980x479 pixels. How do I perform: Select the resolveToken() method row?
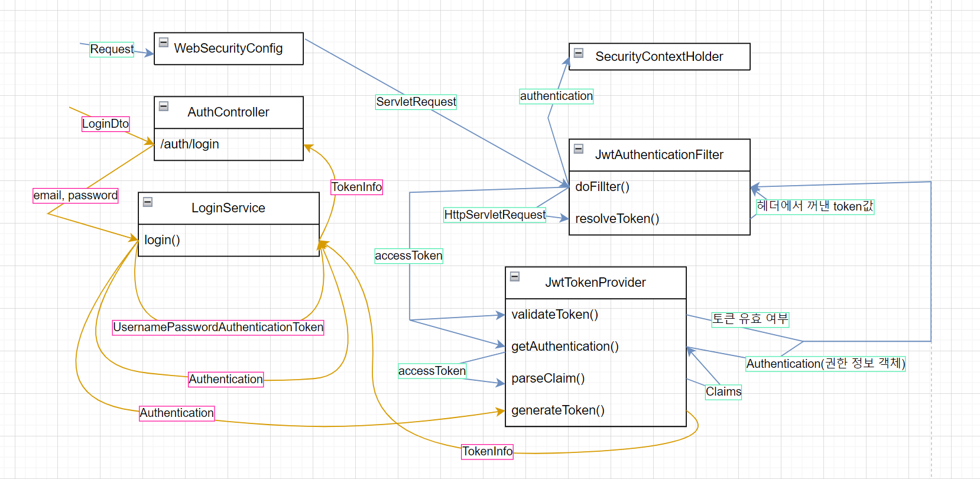(x=660, y=219)
